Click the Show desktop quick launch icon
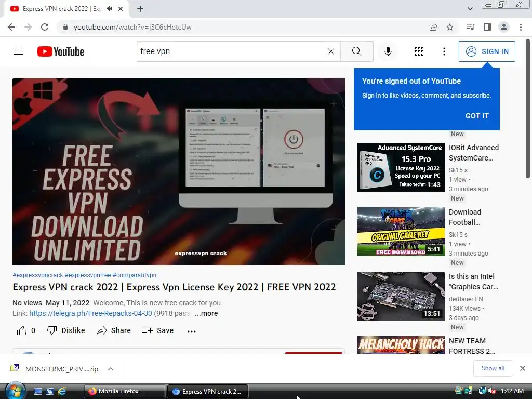This screenshot has height=399, width=532. tap(37, 391)
